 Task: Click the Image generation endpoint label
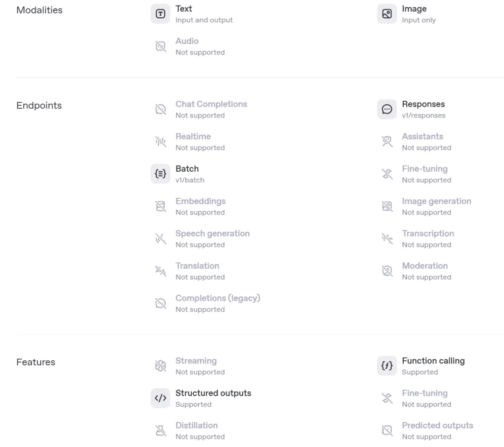436,201
